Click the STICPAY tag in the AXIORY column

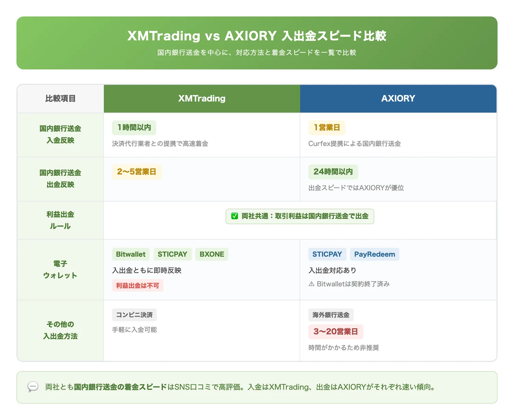pos(327,254)
